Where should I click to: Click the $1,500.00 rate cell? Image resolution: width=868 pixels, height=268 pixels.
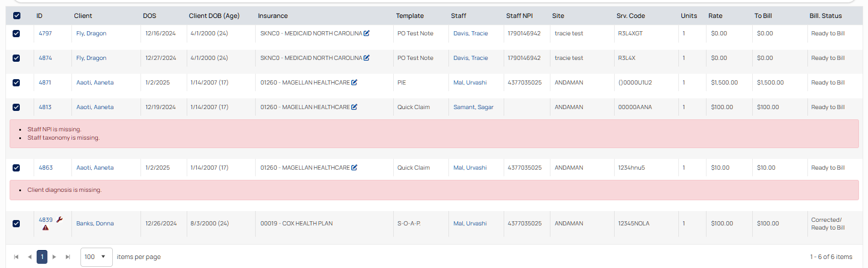[x=725, y=83]
